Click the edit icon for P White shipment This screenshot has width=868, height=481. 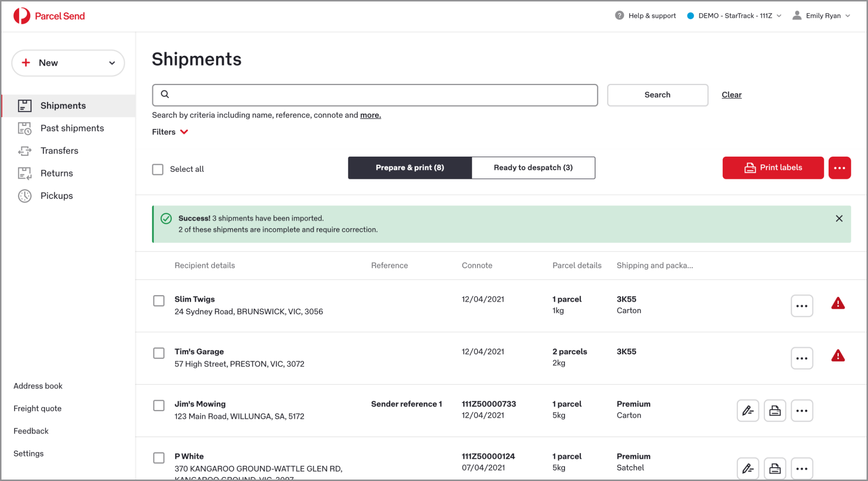pos(747,468)
